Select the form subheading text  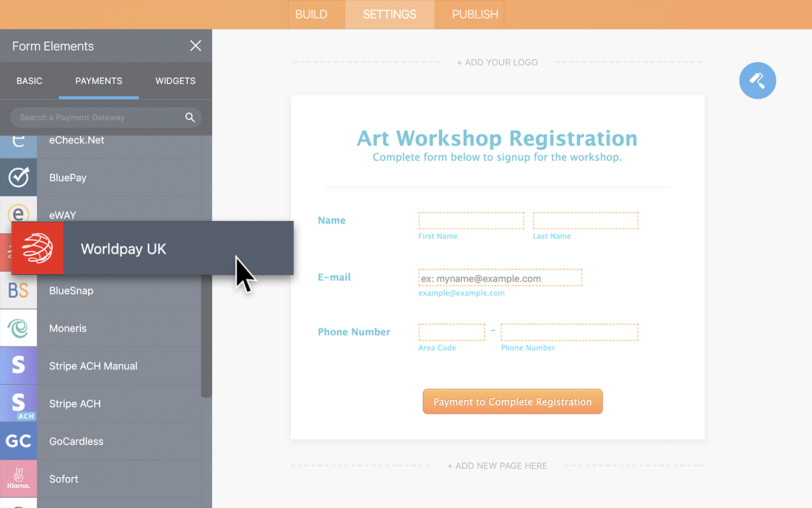(497, 157)
